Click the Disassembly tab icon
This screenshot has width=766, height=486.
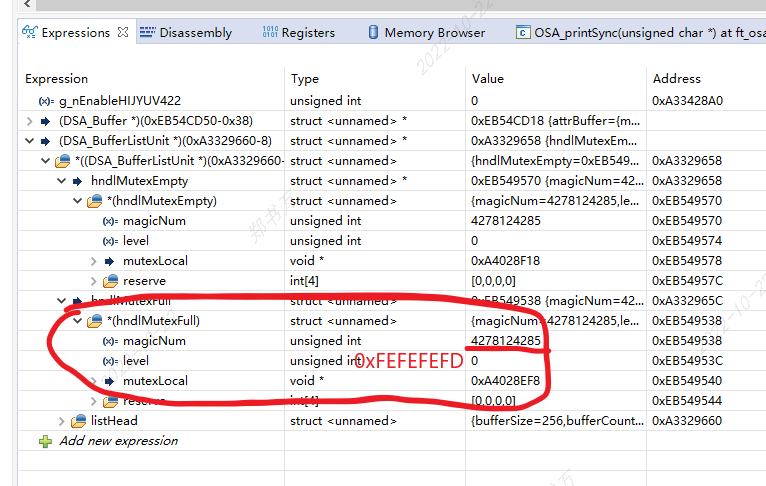tap(148, 32)
